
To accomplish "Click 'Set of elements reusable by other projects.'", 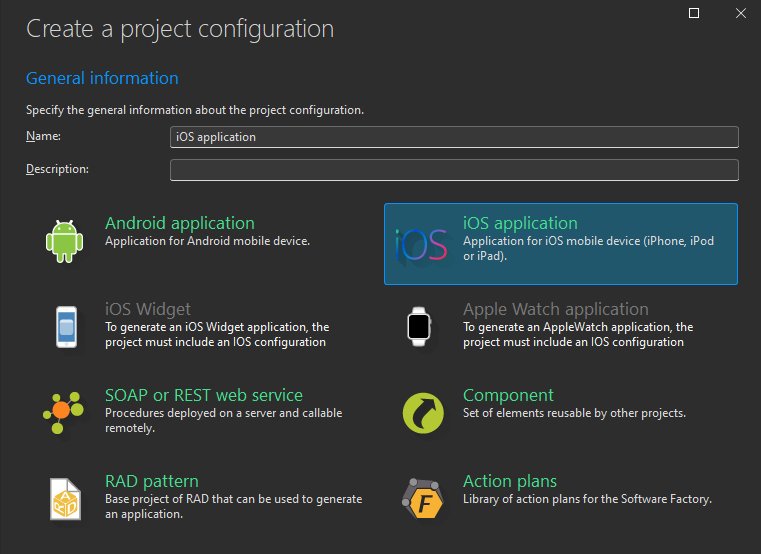I will 574,413.
